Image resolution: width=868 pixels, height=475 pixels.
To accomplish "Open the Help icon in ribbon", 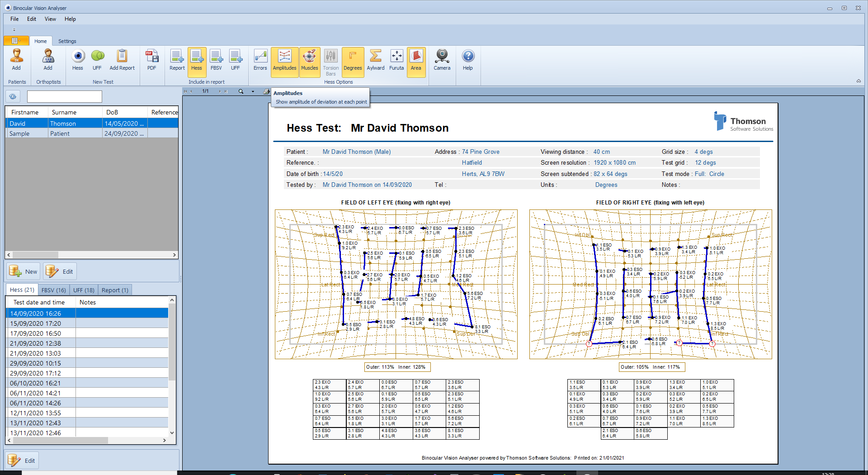I will click(468, 60).
